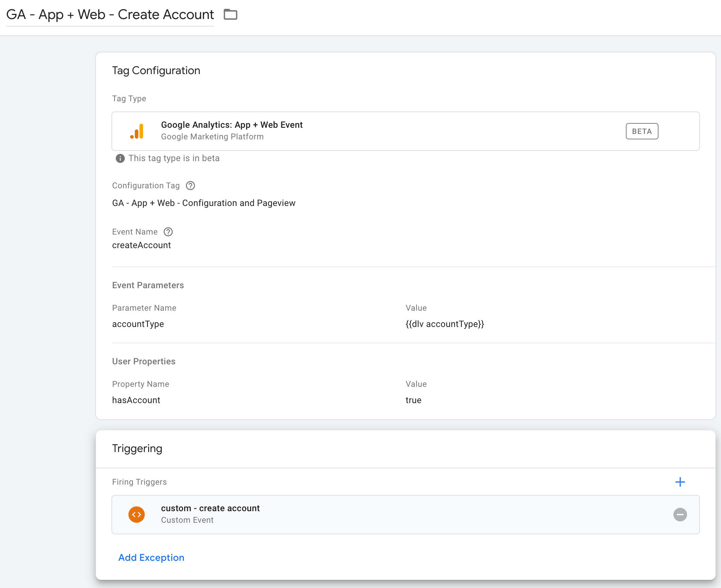The width and height of the screenshot is (721, 588).
Task: Edit the accountType parameter name
Action: (x=138, y=324)
